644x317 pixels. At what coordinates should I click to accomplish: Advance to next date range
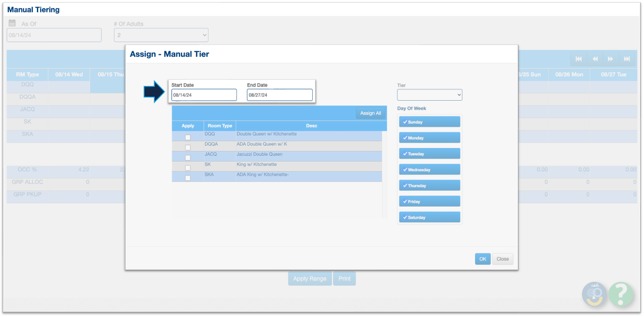click(x=611, y=59)
